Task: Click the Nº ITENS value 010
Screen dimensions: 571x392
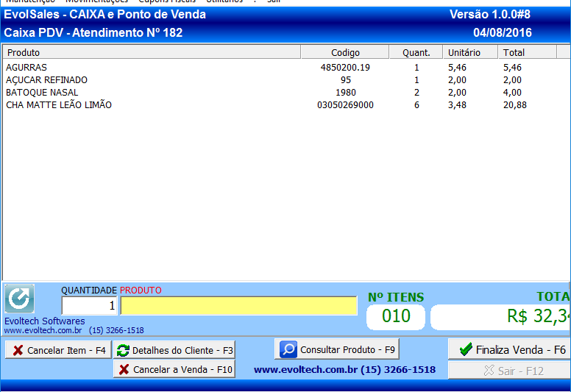Action: [x=396, y=316]
